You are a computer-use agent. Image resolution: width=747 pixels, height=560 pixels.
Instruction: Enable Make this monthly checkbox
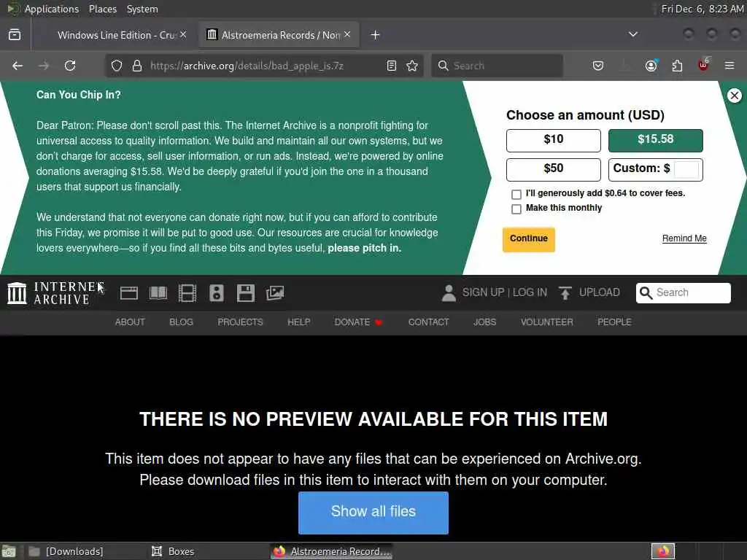[x=516, y=209]
